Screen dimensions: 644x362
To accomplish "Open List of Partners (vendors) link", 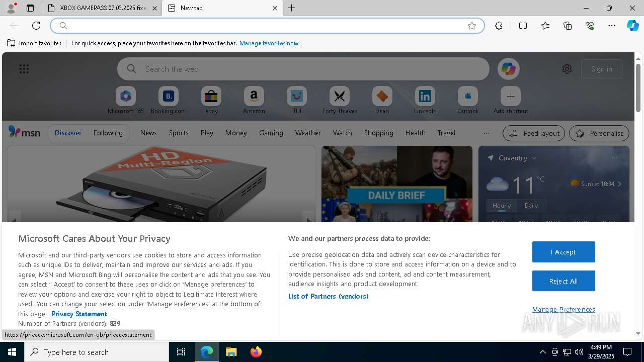I will tap(328, 296).
